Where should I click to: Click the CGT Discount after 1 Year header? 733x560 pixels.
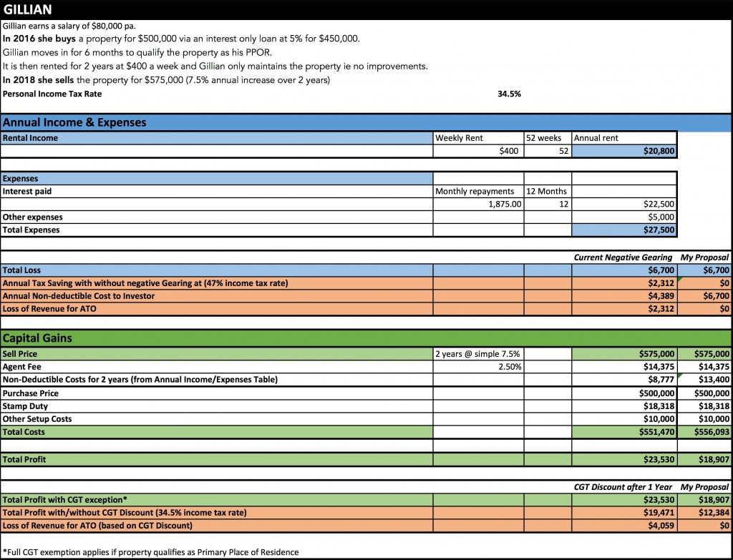coord(623,486)
